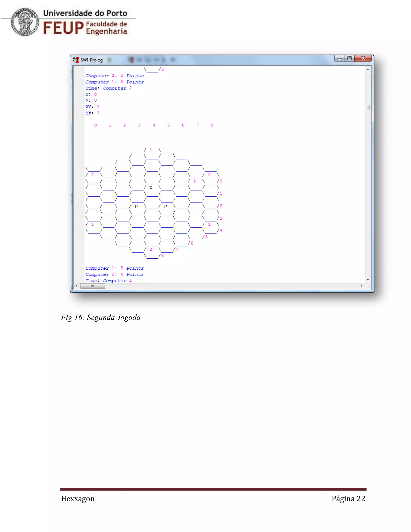The image size is (411, 532).
Task: Click the vertical scrollbar thumb
Action: pos(368,107)
